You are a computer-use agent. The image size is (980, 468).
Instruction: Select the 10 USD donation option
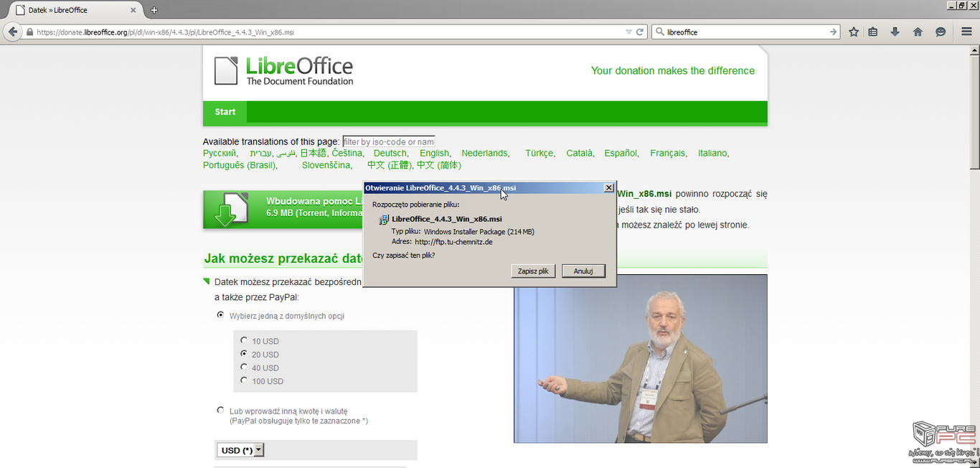(244, 341)
